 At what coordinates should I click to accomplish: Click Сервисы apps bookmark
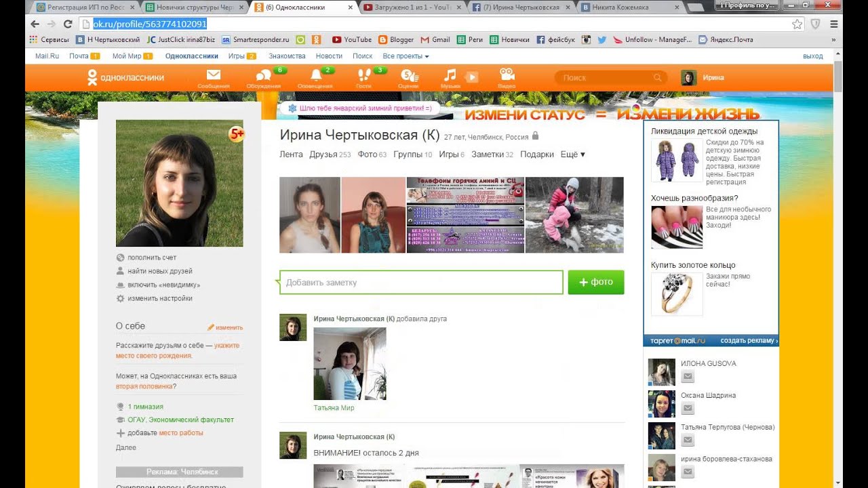49,39
